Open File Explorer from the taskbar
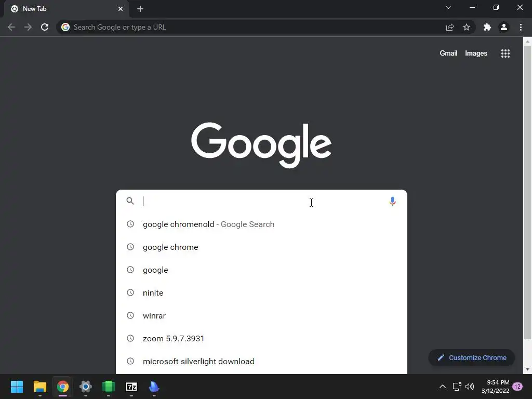Screen dimensions: 532x399 (x=39, y=387)
